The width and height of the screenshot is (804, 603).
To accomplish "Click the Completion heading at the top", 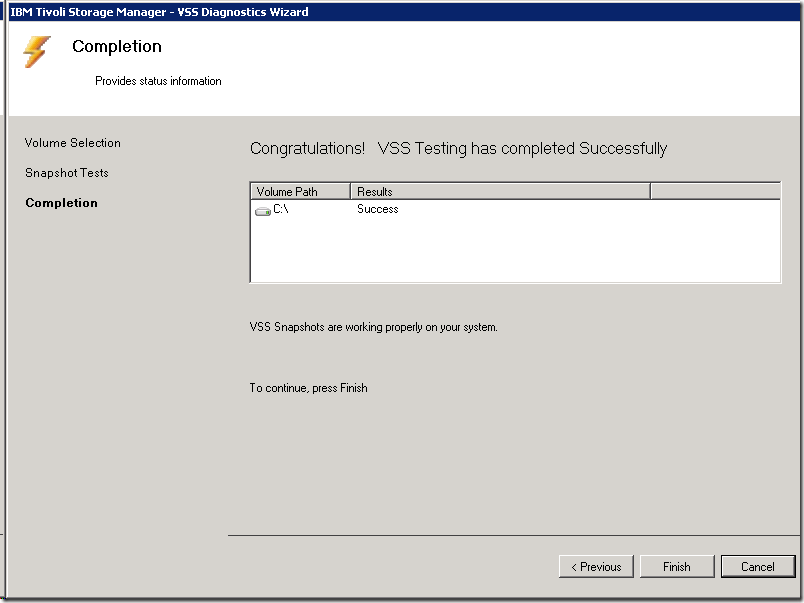I will (117, 47).
